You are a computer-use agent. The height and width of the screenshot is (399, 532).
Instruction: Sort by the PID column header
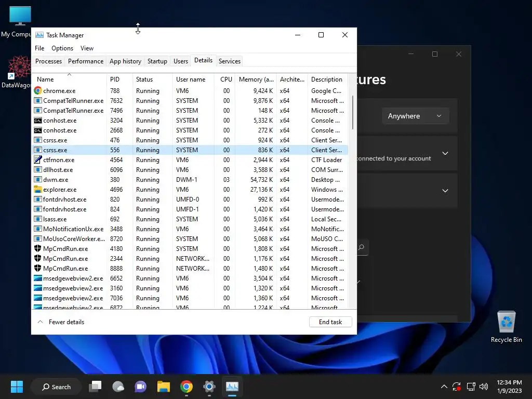(x=119, y=79)
